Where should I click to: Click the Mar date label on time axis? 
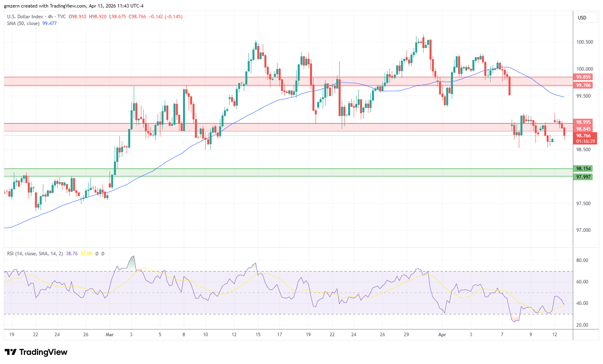(110, 335)
